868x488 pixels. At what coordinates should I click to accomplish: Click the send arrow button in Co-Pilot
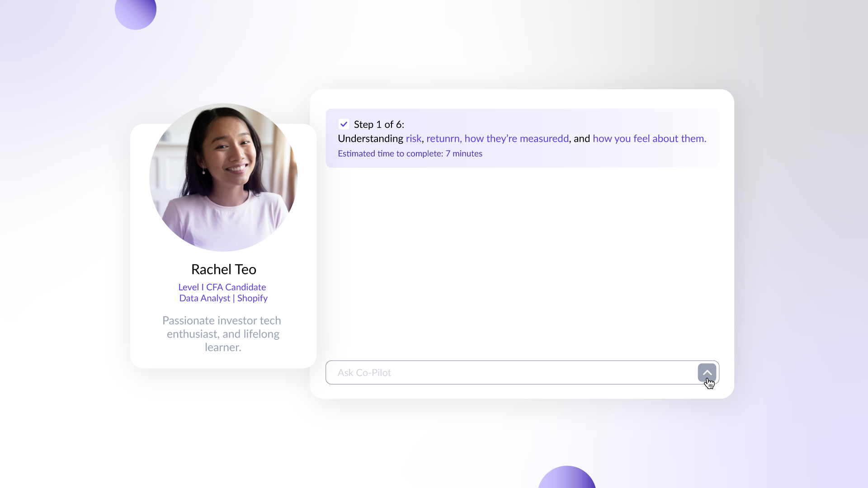pos(707,373)
